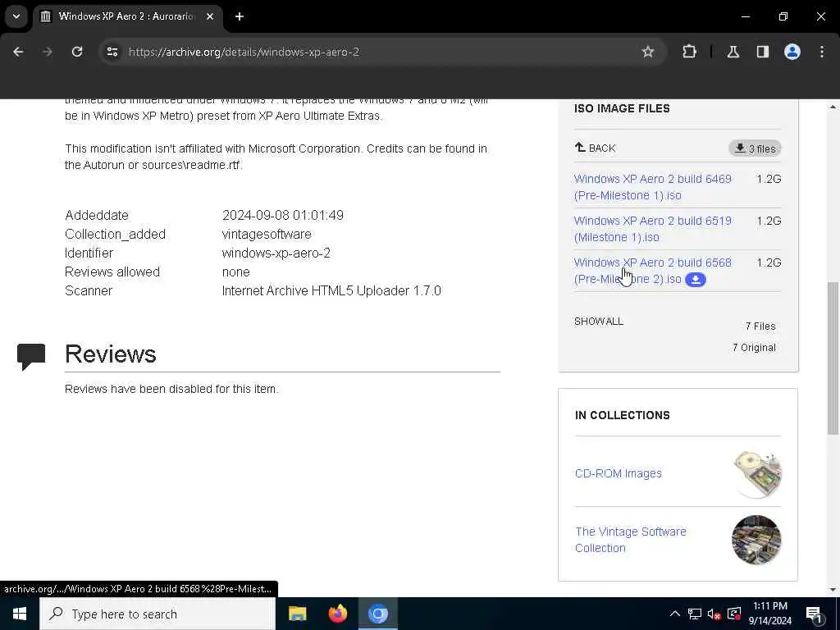Open the CD-ROM Images collection link

[x=619, y=473]
